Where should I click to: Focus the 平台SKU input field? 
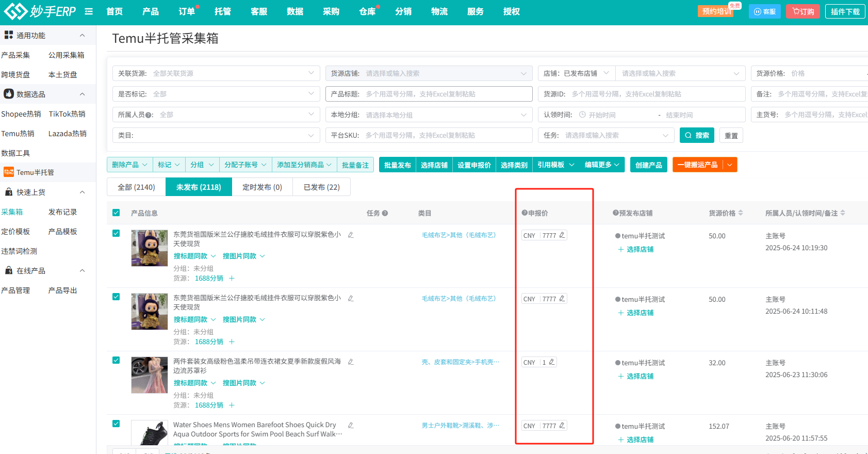coord(429,135)
